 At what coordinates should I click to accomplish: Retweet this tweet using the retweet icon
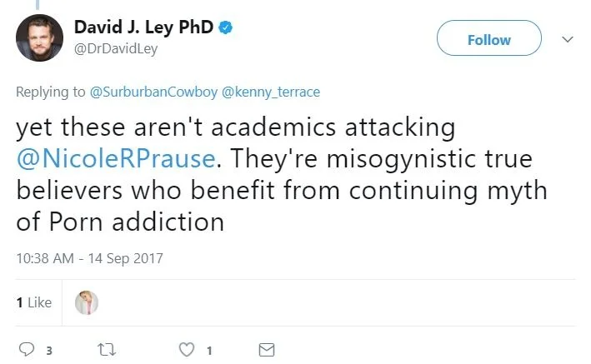(x=105, y=350)
